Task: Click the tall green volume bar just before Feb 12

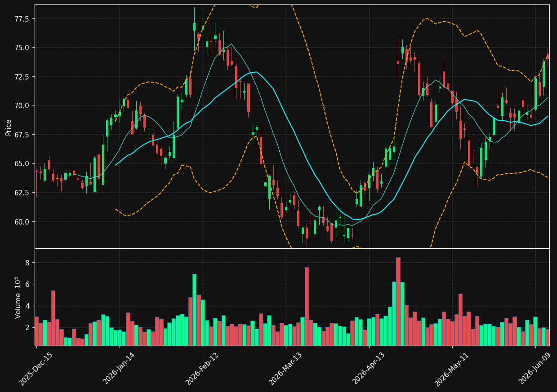Action: [x=194, y=310]
